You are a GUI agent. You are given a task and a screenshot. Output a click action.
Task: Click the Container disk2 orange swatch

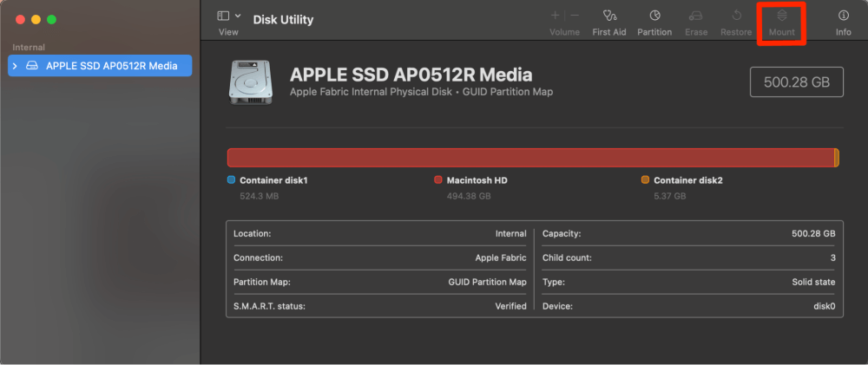point(645,180)
